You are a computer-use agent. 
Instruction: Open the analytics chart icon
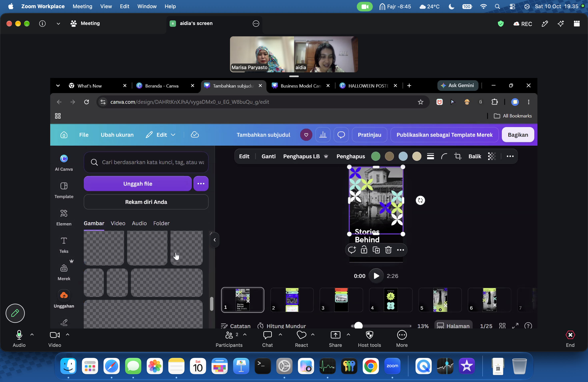point(323,135)
